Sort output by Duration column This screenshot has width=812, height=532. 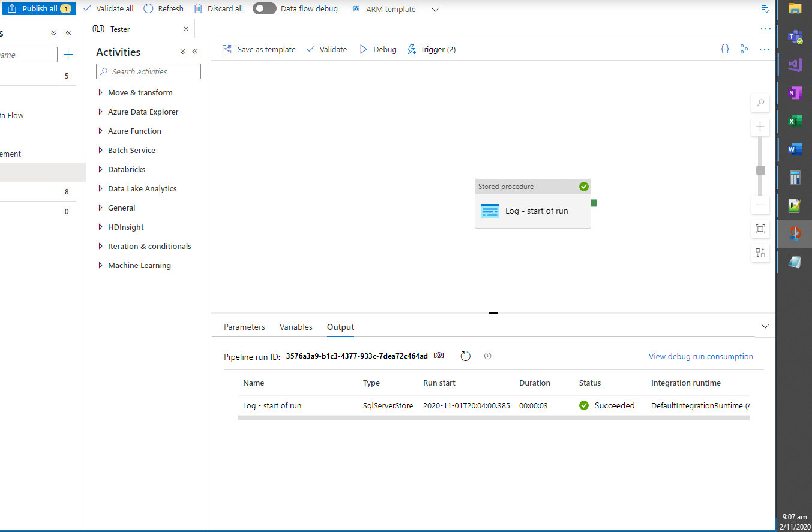pos(534,383)
